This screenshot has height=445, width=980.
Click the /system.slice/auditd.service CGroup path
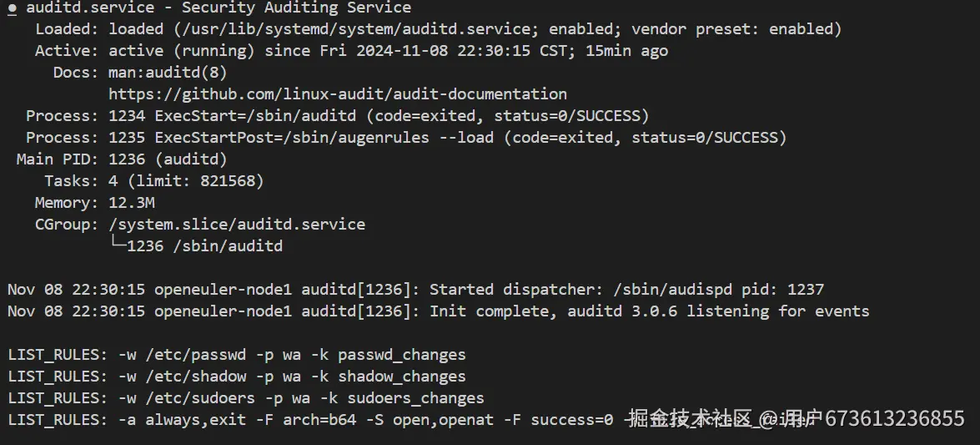(x=236, y=225)
